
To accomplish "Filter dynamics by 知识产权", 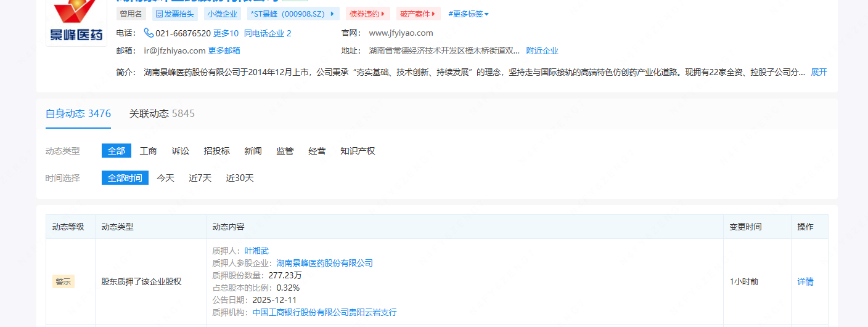I will click(x=358, y=151).
